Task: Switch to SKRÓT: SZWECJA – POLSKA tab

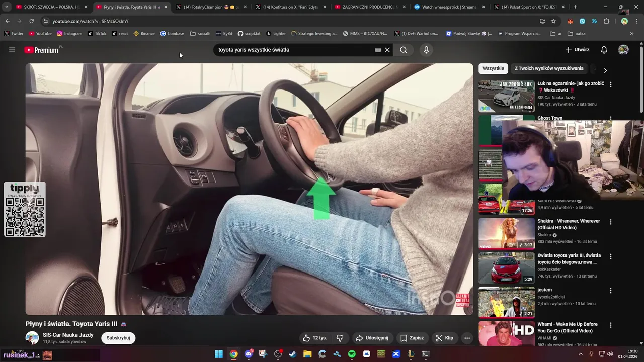Action: tap(52, 7)
